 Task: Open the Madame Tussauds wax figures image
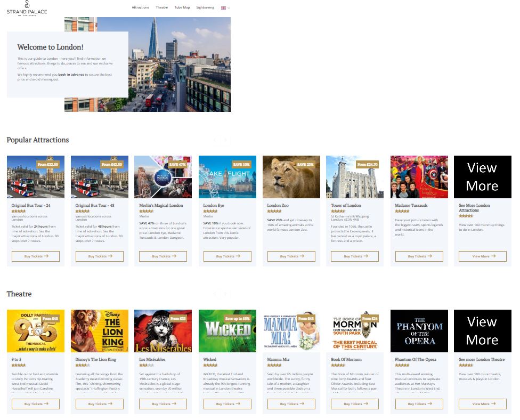point(419,177)
